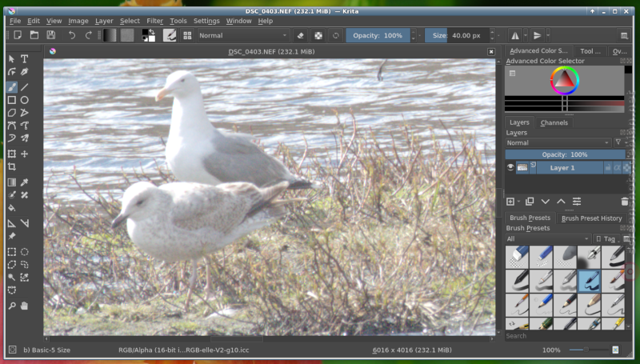
Task: Toggle alpha inheritance on Layer 1
Action: (617, 168)
